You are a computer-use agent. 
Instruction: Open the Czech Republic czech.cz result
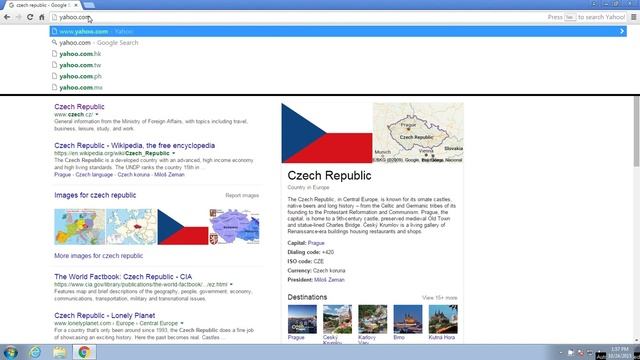click(x=79, y=107)
